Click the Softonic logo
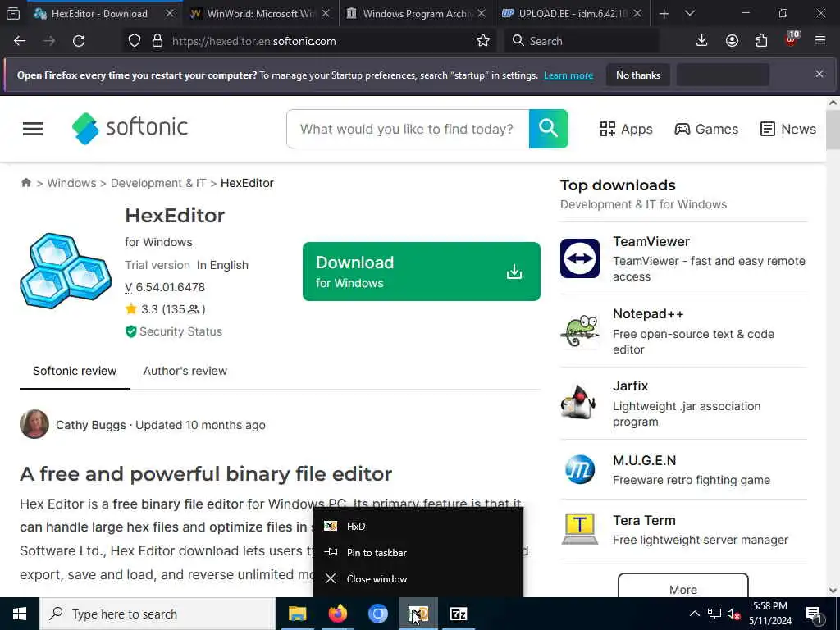Screen dimensions: 840x630 point(130,128)
